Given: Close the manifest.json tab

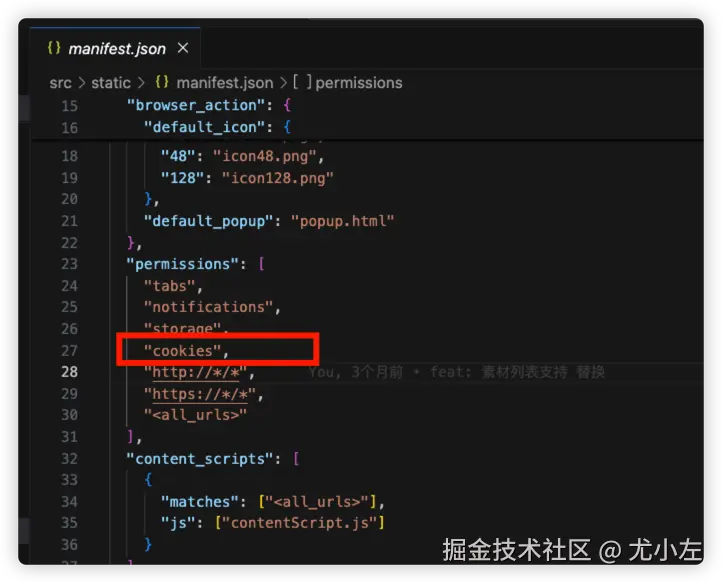Looking at the screenshot, I should [x=183, y=48].
